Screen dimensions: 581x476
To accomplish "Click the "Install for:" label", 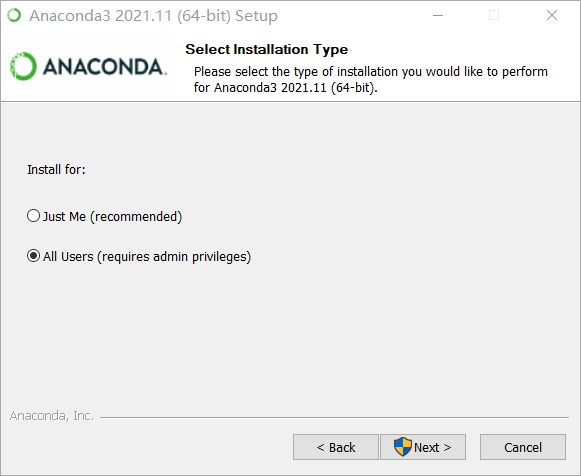I will tap(56, 170).
